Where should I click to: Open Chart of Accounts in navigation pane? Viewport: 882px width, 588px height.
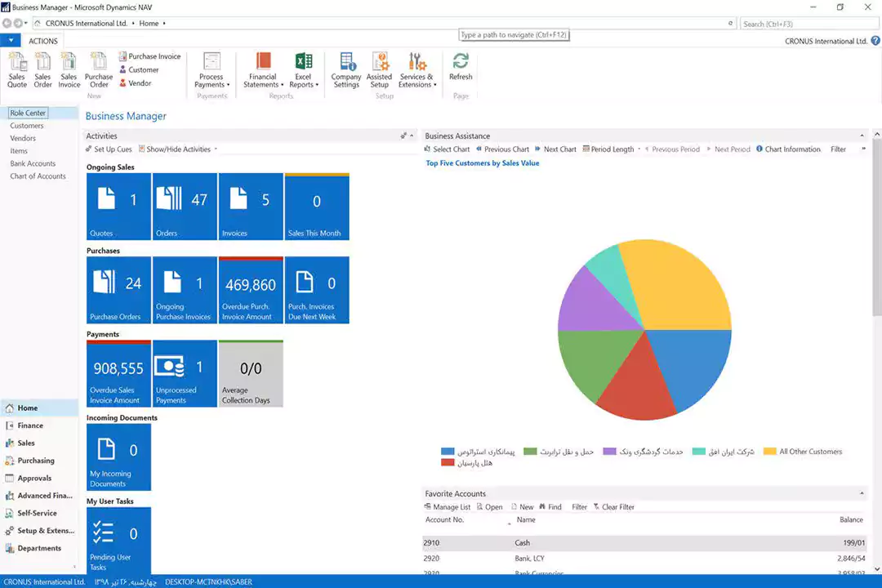coord(38,176)
